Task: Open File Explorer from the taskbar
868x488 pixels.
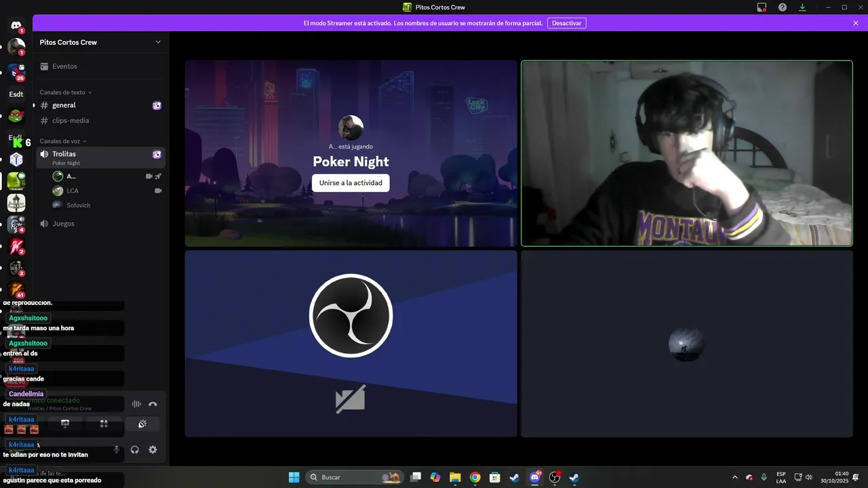Action: click(x=455, y=477)
